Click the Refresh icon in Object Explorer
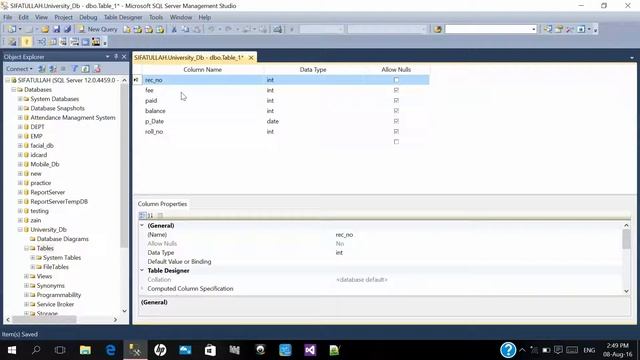 point(86,69)
